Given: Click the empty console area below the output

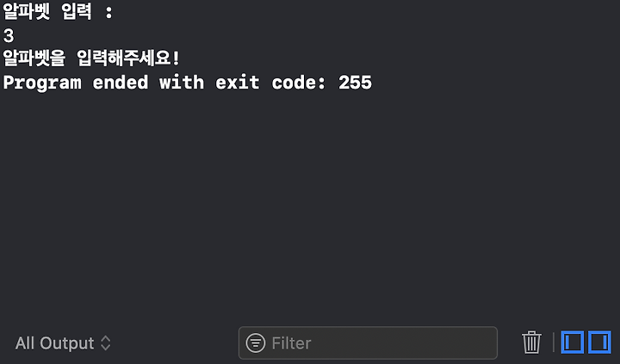Looking at the screenshot, I should click(x=310, y=206).
